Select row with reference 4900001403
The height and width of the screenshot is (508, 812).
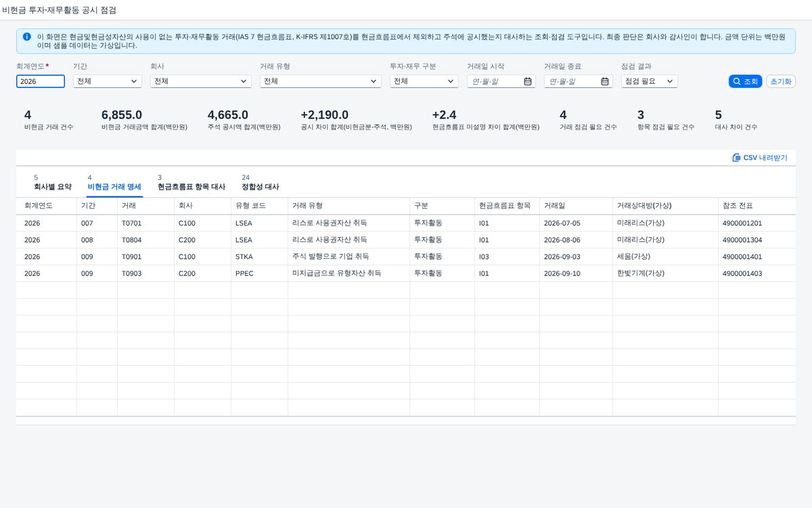click(406, 273)
